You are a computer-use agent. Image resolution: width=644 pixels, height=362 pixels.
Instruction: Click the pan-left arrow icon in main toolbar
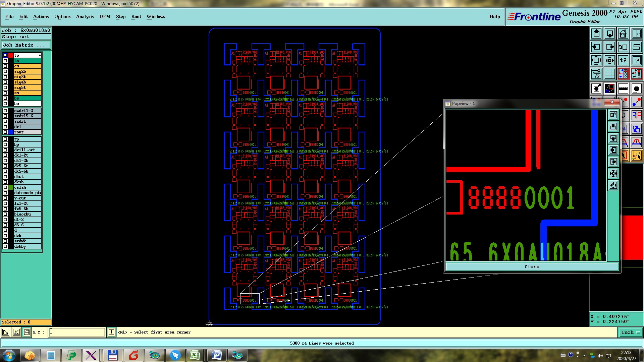(x=596, y=47)
